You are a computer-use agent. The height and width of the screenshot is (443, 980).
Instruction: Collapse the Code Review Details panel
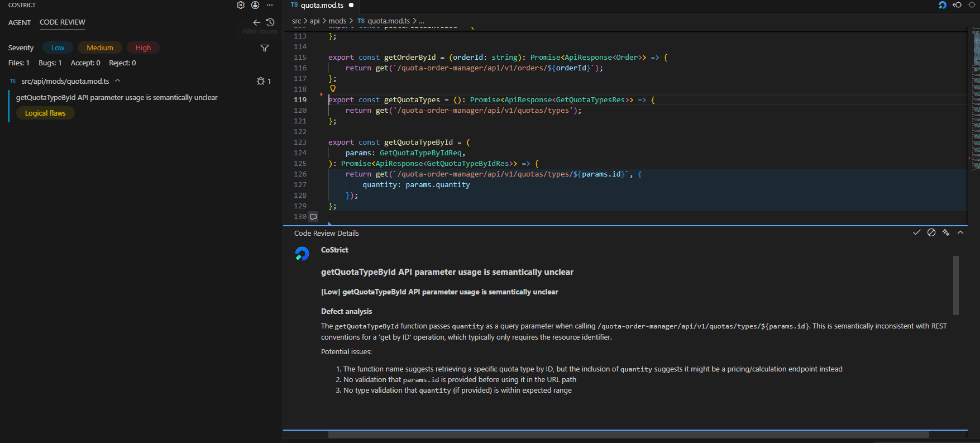[x=960, y=232]
